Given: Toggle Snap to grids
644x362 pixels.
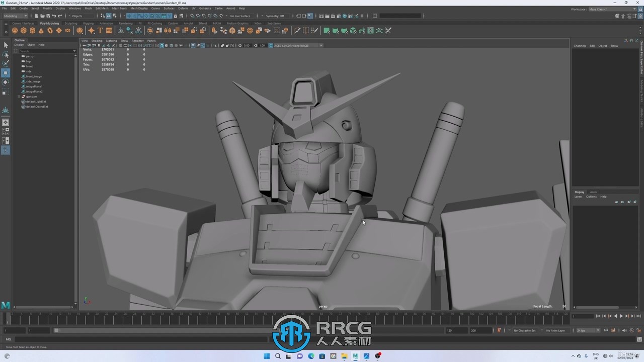Looking at the screenshot, I should coord(192,16).
